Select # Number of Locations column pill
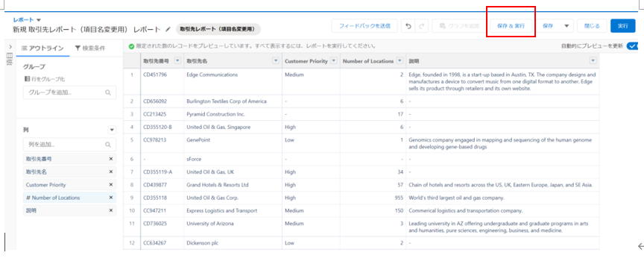 [69, 198]
